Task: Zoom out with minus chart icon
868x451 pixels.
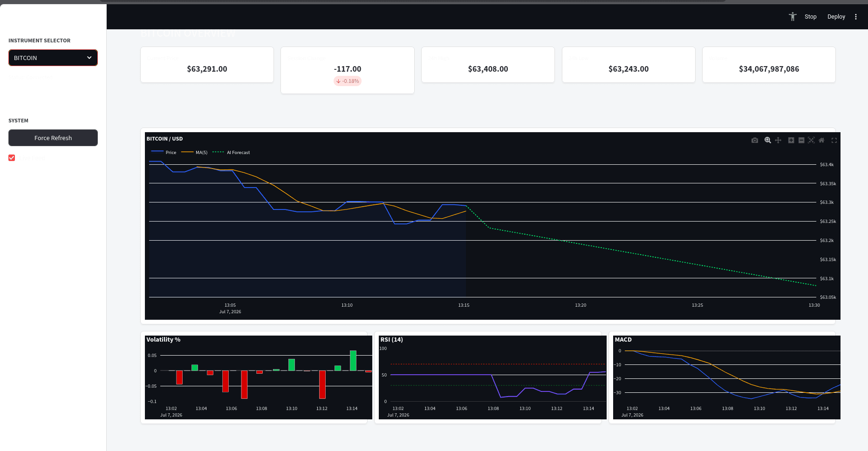Action: coord(801,140)
